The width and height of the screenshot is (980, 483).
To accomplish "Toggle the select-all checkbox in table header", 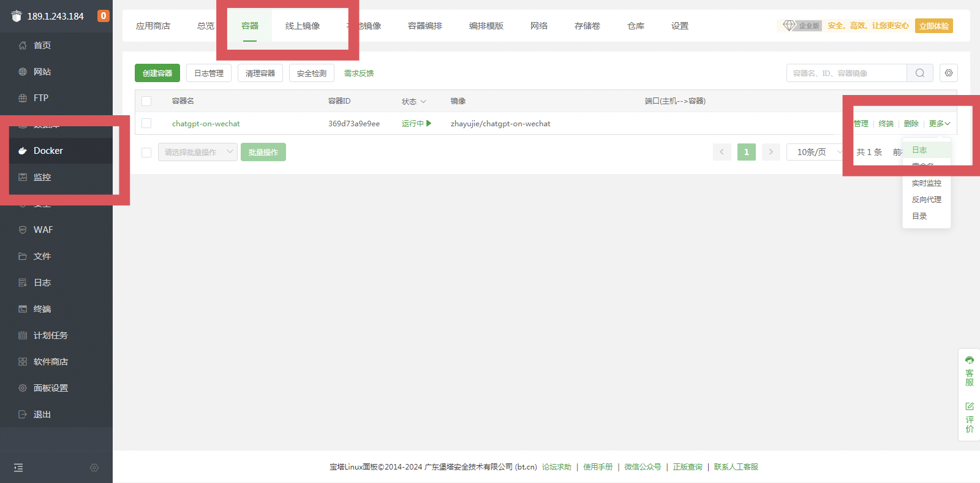I will 146,101.
